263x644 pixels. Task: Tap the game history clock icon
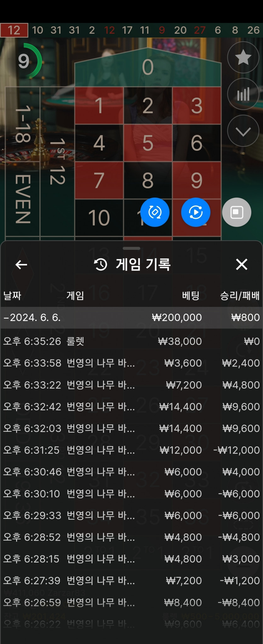coord(101,264)
